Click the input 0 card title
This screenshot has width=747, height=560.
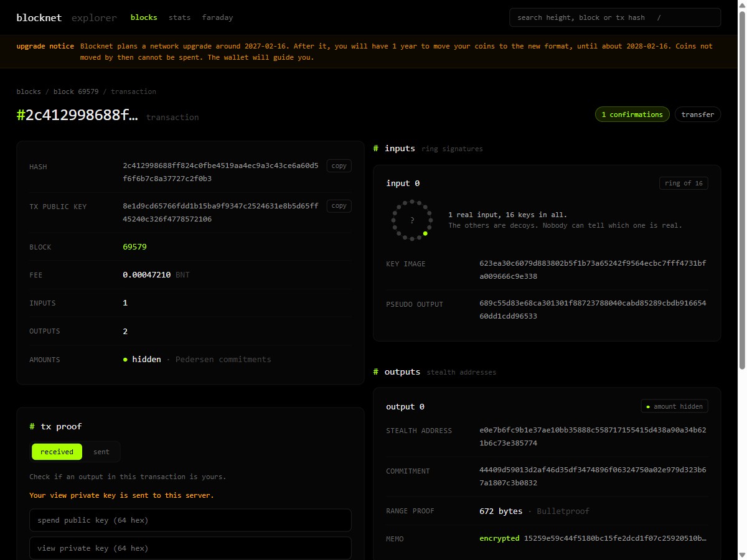coord(403,183)
